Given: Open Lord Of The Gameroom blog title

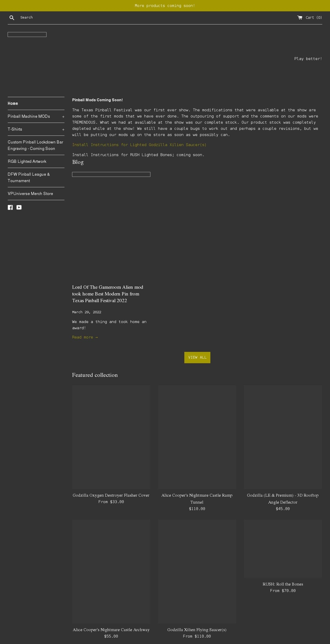Looking at the screenshot, I should (108, 294).
